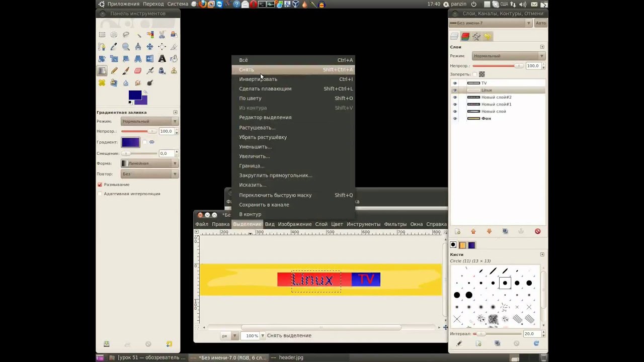
Task: Select the Color Picker eyedropper tool
Action: tap(114, 47)
